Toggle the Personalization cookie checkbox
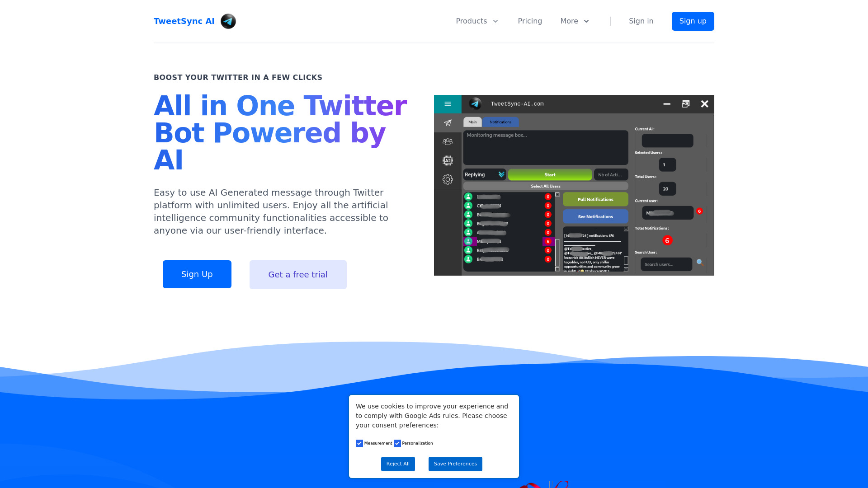868x488 pixels. point(398,443)
